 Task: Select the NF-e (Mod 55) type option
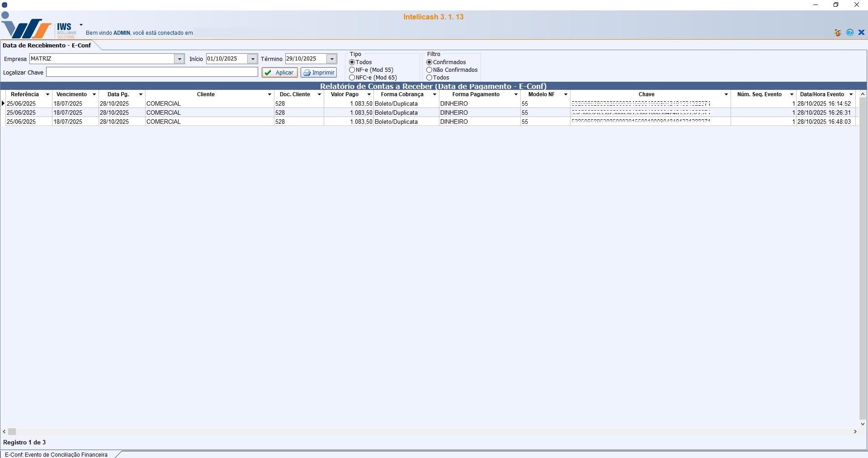[x=352, y=70]
